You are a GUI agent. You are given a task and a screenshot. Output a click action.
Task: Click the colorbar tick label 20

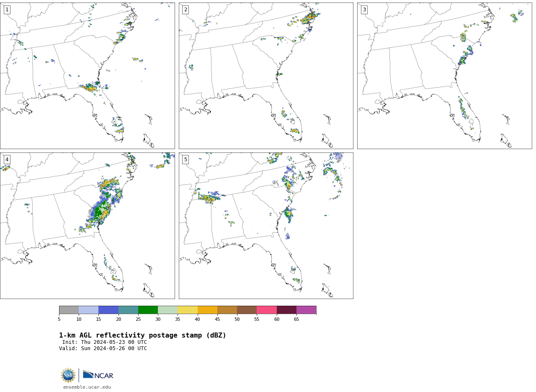coord(119,320)
